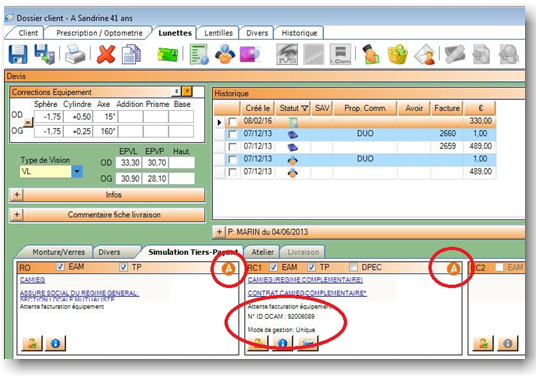This screenshot has width=536, height=377.
Task: Click the row indicator arrow for the 08/02/16 row
Action: [x=219, y=122]
